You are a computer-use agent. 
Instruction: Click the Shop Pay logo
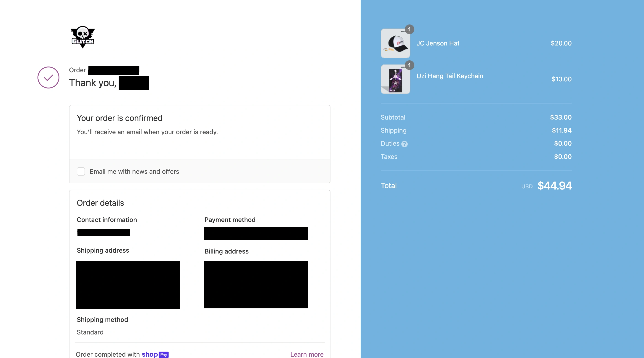(x=155, y=354)
